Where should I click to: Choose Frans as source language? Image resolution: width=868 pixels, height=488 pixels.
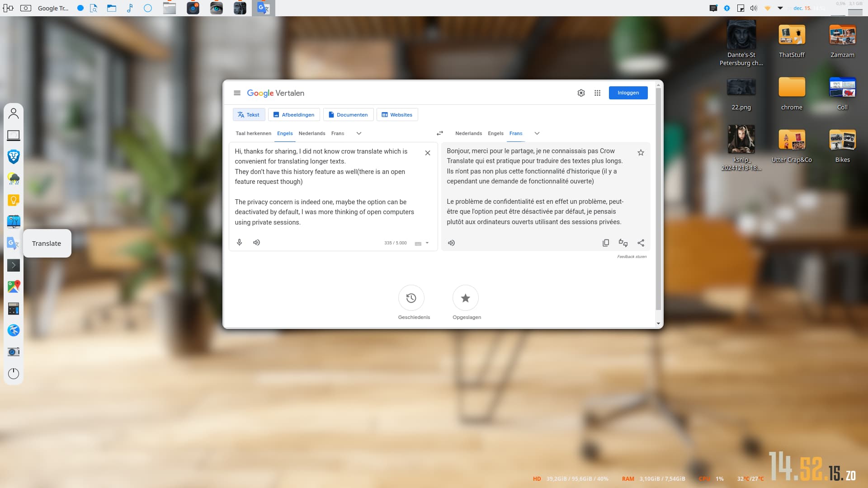(337, 133)
